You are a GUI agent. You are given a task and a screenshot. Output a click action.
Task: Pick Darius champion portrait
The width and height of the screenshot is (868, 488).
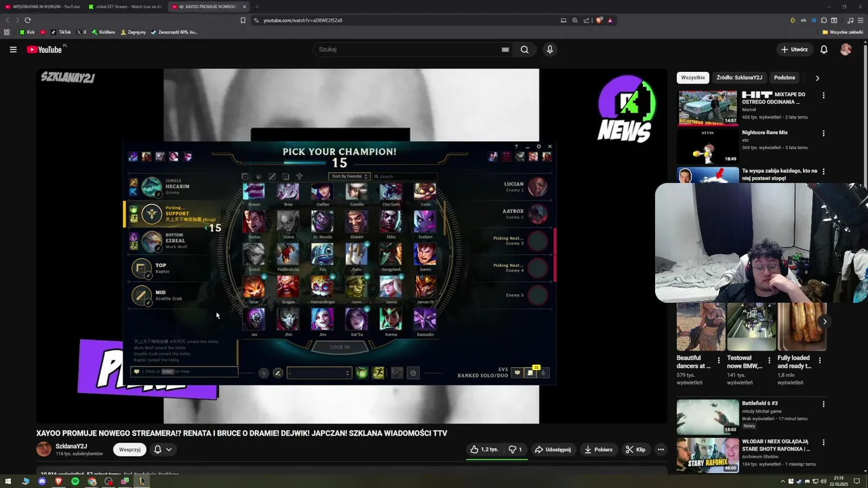[254, 222]
